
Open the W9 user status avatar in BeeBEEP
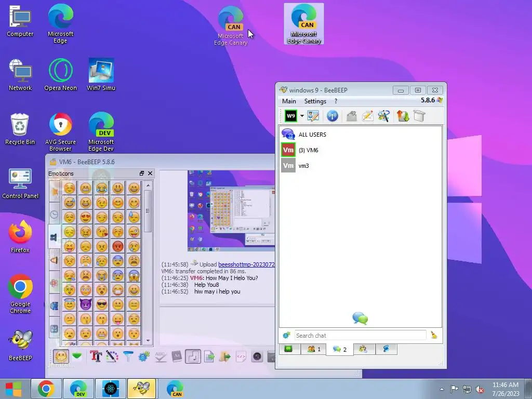tap(291, 116)
